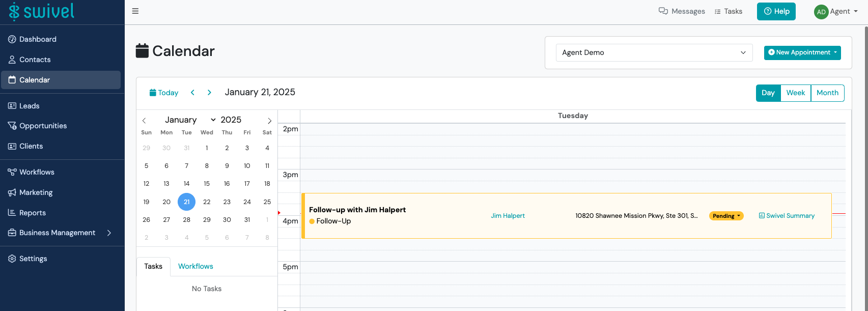Image resolution: width=868 pixels, height=311 pixels.
Task: Select January 21 in mini calendar
Action: click(x=187, y=202)
